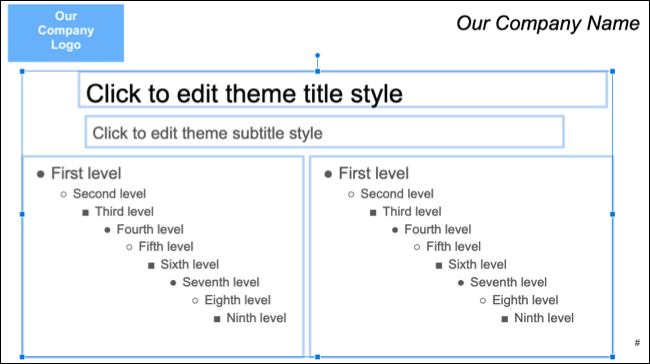Click the bottom-center selection handle
The width and height of the screenshot is (650, 364).
click(318, 357)
